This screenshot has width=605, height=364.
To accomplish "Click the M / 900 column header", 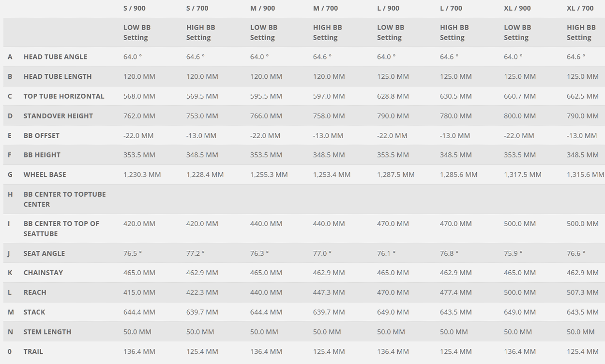I will click(262, 8).
